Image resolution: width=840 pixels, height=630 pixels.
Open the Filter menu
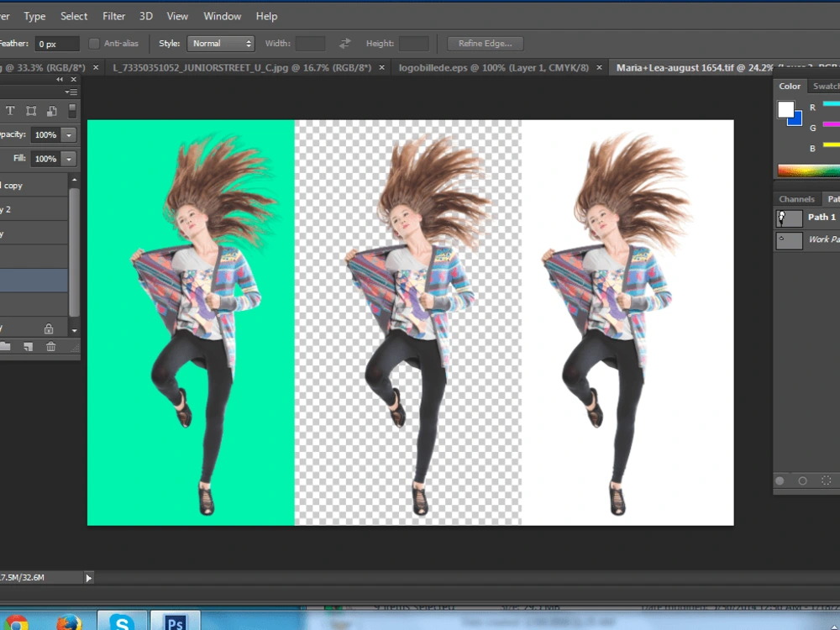(x=114, y=16)
